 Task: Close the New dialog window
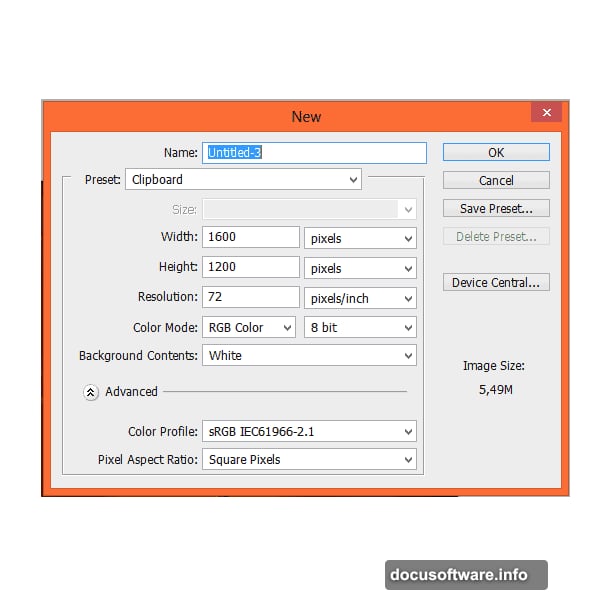545,114
